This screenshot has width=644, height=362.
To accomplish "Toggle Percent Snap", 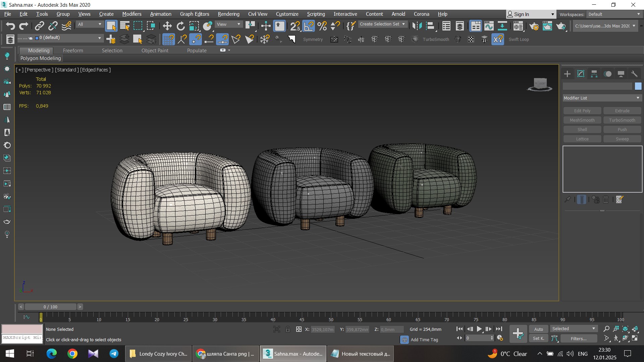I will [x=322, y=26].
